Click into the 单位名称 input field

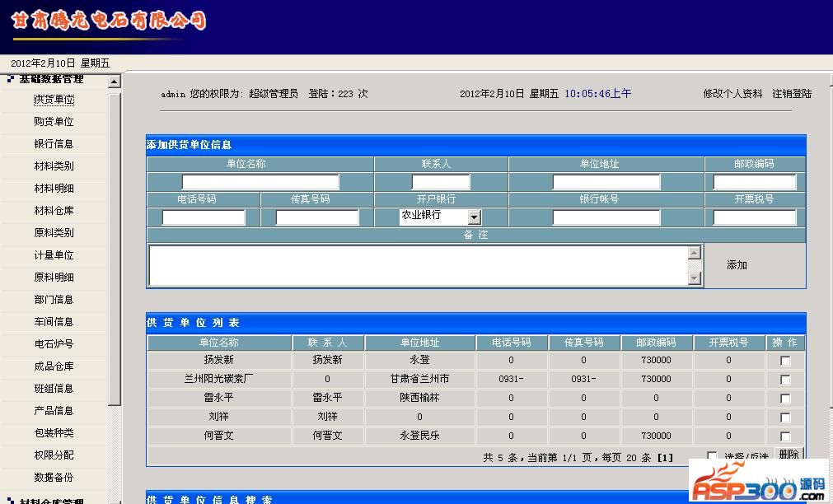coord(260,182)
